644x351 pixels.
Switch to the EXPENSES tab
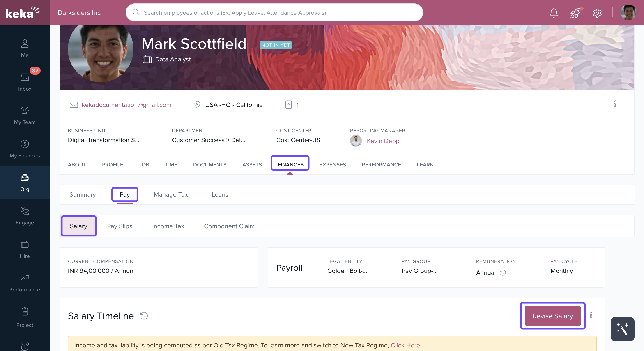(332, 165)
